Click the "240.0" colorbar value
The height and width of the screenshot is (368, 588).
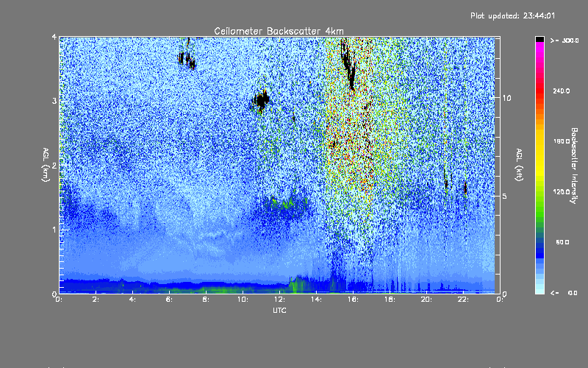[x=562, y=91]
